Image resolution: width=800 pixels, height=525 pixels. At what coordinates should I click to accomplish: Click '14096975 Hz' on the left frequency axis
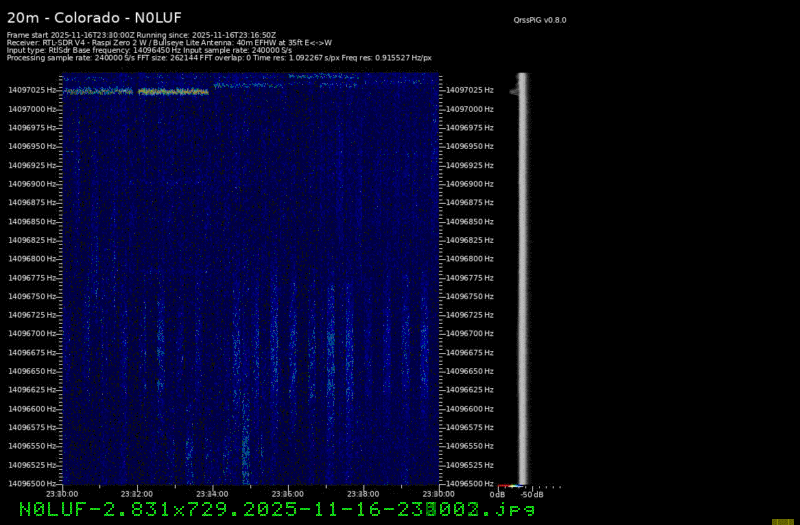[32, 128]
